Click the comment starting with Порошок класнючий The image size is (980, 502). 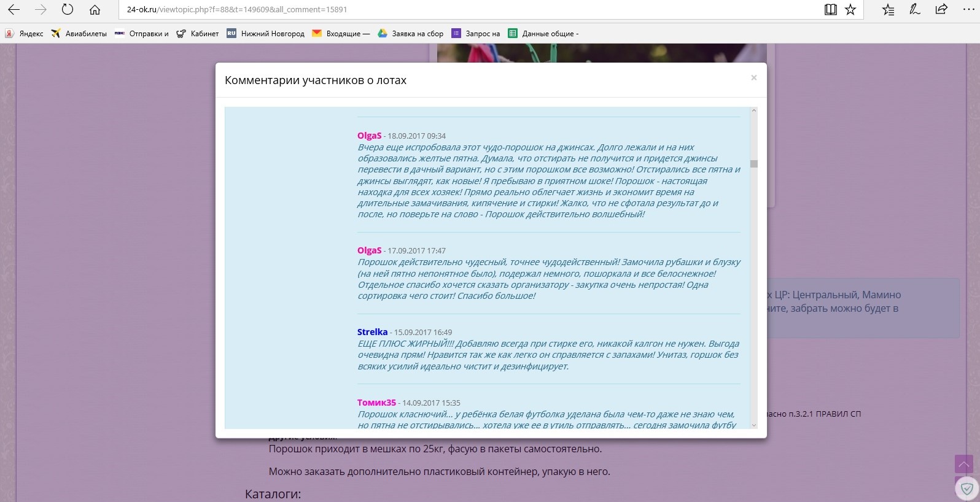pos(547,419)
